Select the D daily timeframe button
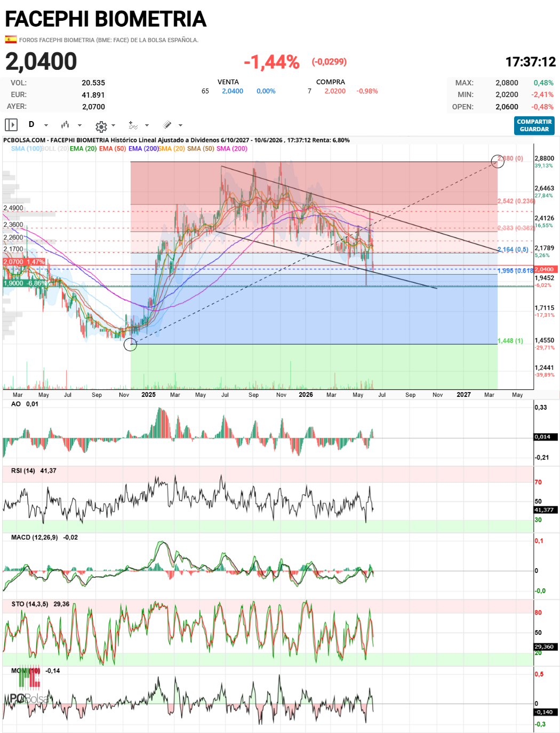The height and width of the screenshot is (733, 560). pyautogui.click(x=31, y=124)
